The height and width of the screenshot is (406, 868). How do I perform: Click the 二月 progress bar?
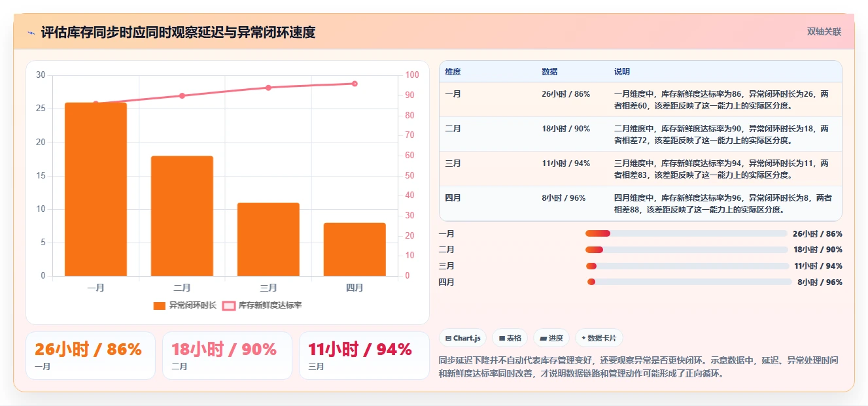click(x=687, y=250)
